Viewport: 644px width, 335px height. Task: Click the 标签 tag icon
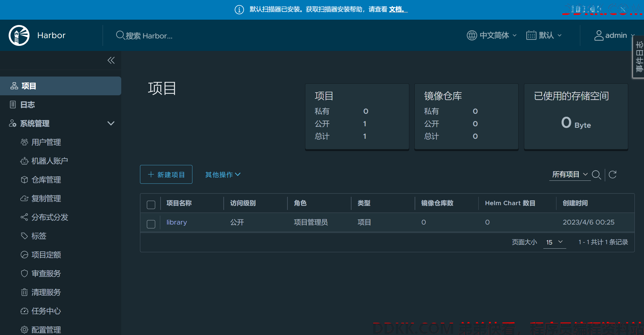(x=24, y=236)
